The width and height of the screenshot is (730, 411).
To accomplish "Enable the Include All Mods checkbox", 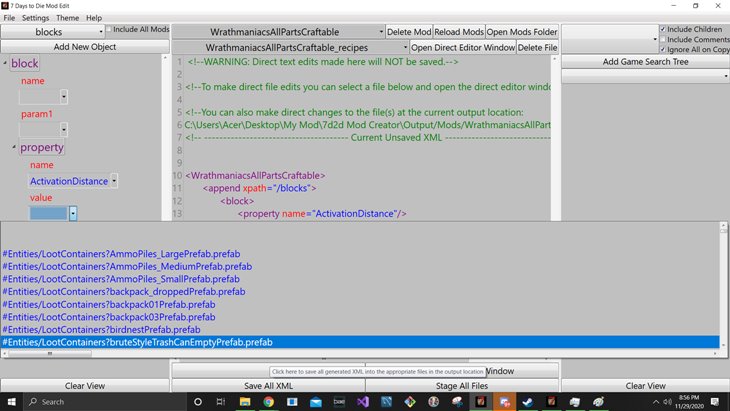I will (110, 31).
